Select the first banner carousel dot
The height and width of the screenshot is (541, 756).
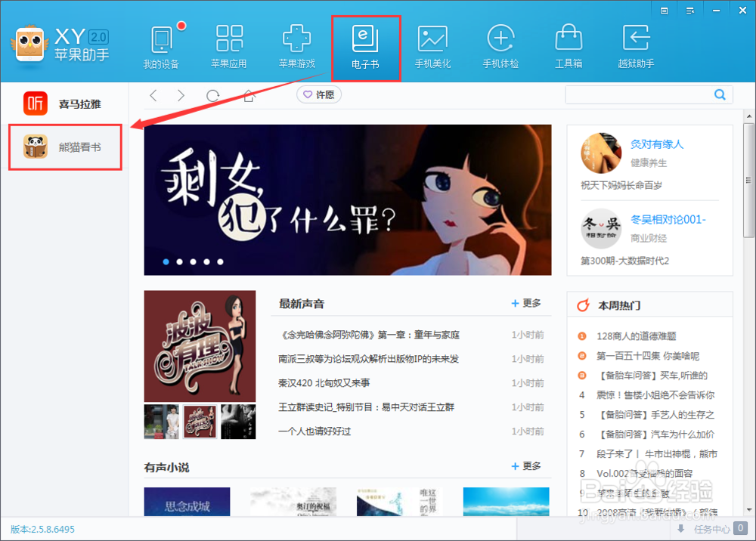tap(166, 261)
